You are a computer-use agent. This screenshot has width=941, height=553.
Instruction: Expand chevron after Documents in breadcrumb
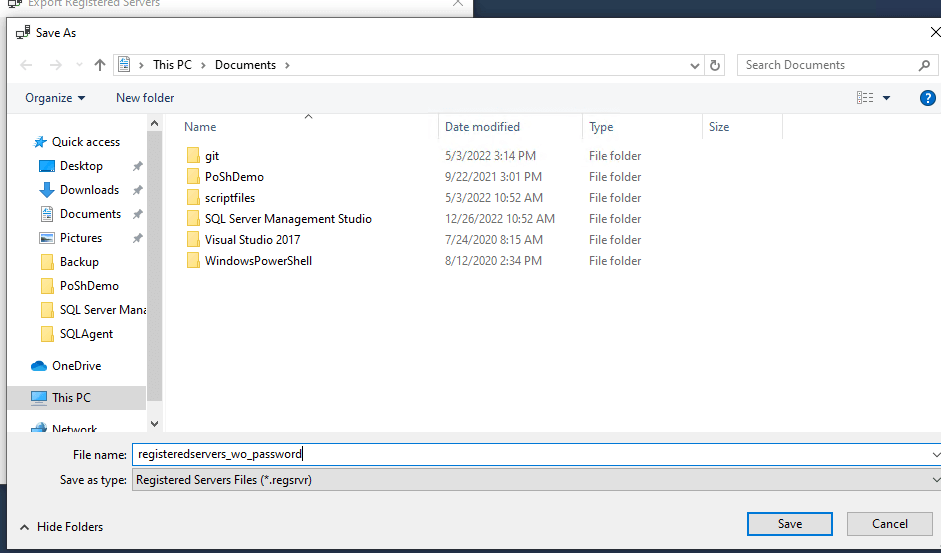287,65
